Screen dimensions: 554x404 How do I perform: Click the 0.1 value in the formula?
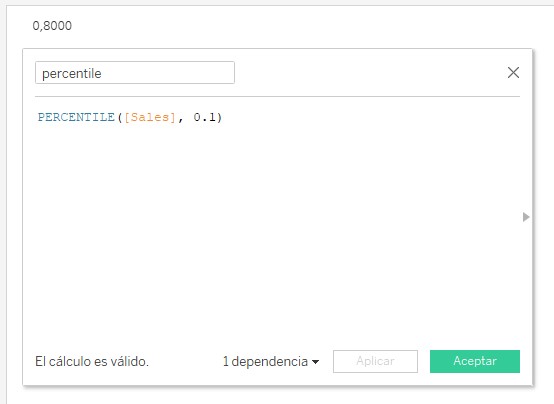[205, 117]
